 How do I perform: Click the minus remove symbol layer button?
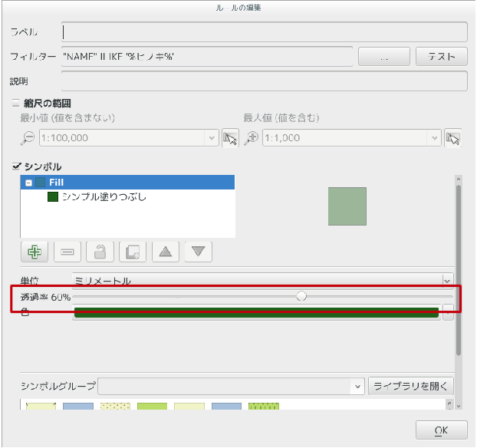point(67,252)
